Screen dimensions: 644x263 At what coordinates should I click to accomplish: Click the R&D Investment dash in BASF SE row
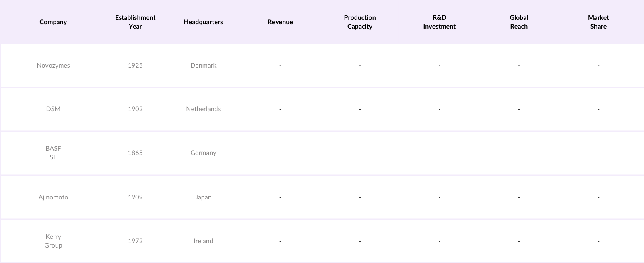click(x=440, y=153)
